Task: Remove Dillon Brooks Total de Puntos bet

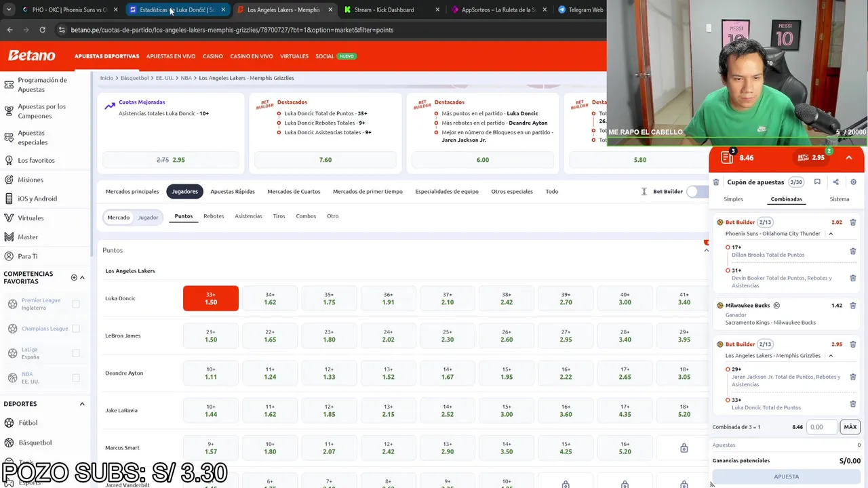Action: [853, 251]
